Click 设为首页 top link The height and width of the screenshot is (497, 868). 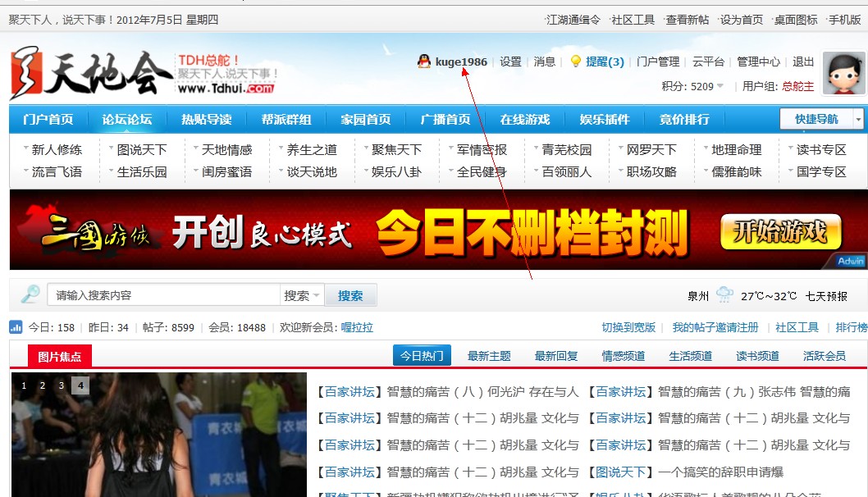pos(741,20)
